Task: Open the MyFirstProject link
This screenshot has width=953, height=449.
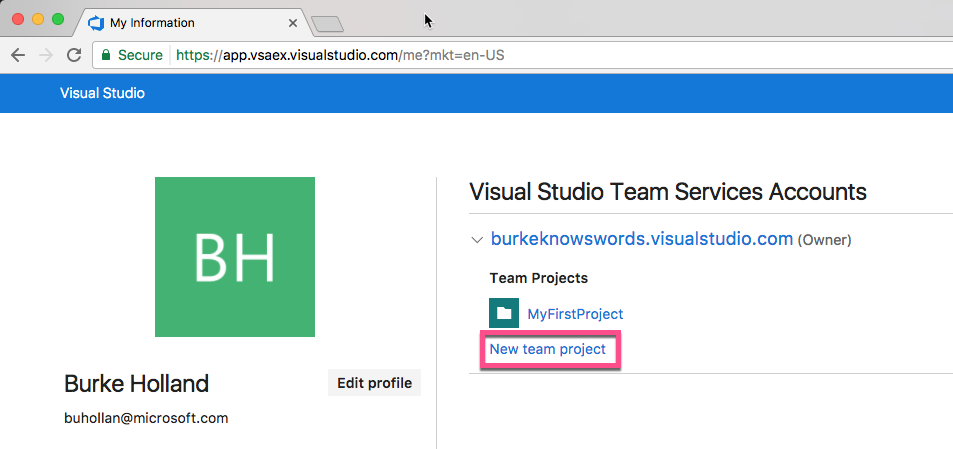Action: [x=575, y=314]
